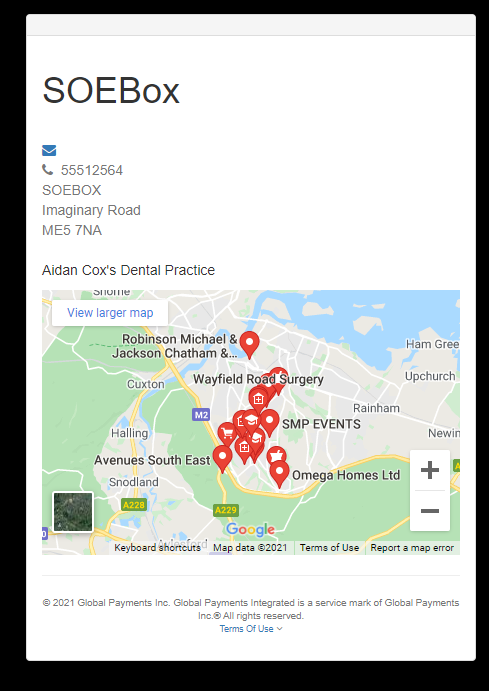Switch to satellite view thumbnail
489x691 pixels.
click(x=73, y=512)
